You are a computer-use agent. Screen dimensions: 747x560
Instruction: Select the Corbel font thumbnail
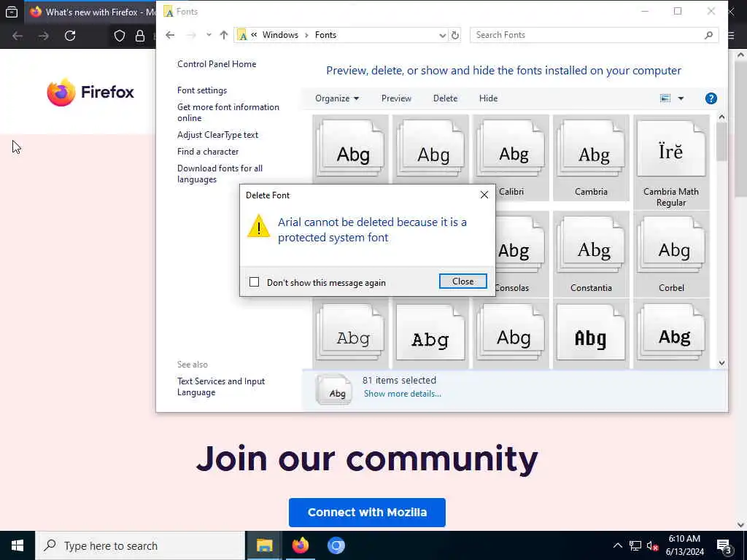671,254
